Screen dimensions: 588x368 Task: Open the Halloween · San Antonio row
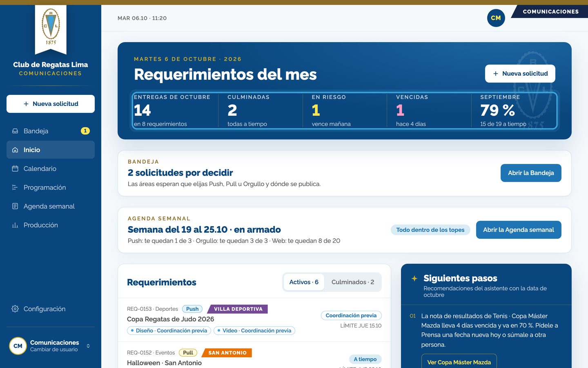click(x=254, y=355)
